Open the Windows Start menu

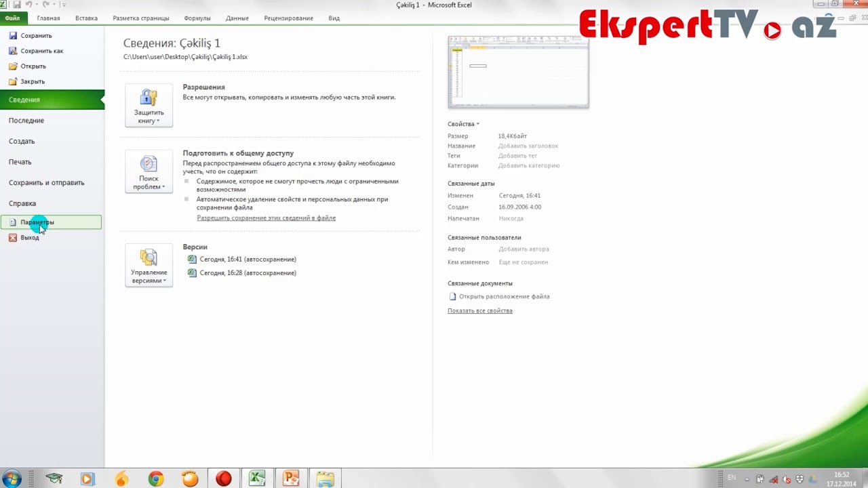click(x=12, y=479)
